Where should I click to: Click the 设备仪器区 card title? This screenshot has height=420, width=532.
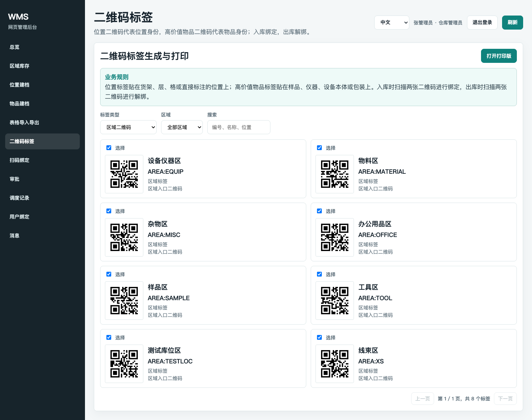point(164,161)
